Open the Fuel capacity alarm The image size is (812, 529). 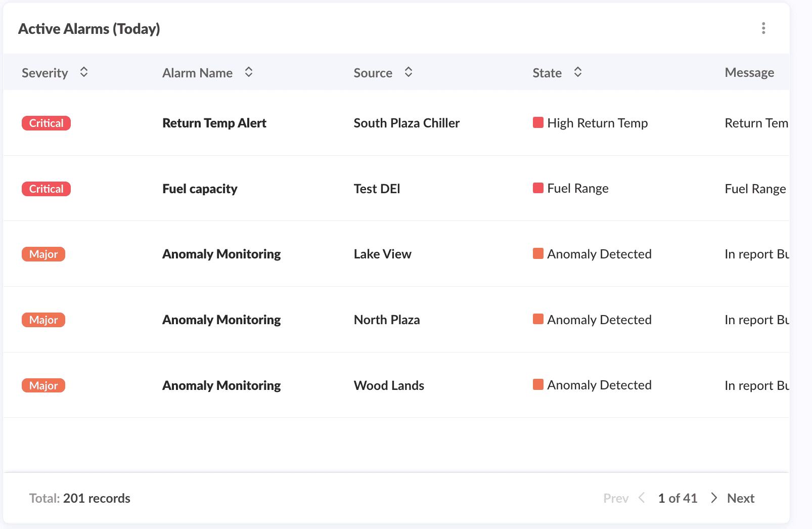pos(200,189)
